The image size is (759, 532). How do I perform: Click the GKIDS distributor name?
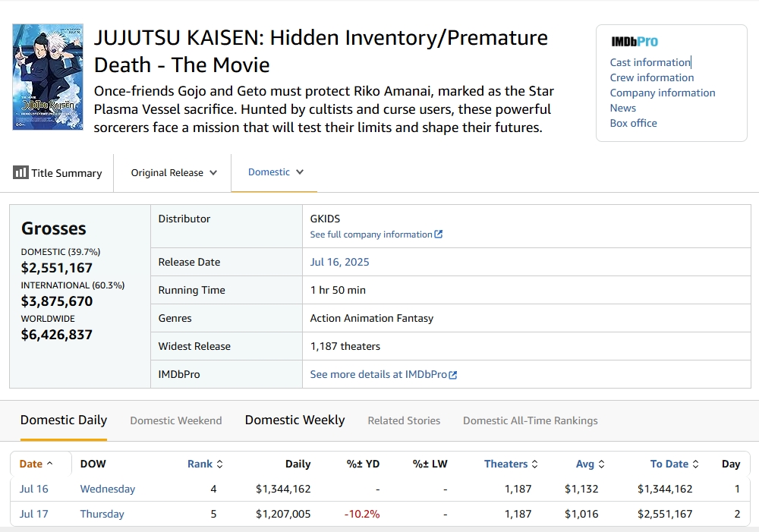(326, 219)
